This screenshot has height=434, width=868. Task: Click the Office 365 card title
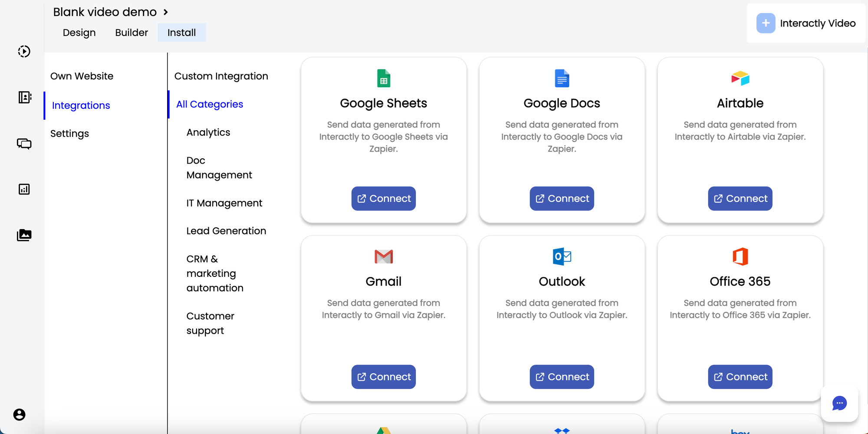(740, 282)
